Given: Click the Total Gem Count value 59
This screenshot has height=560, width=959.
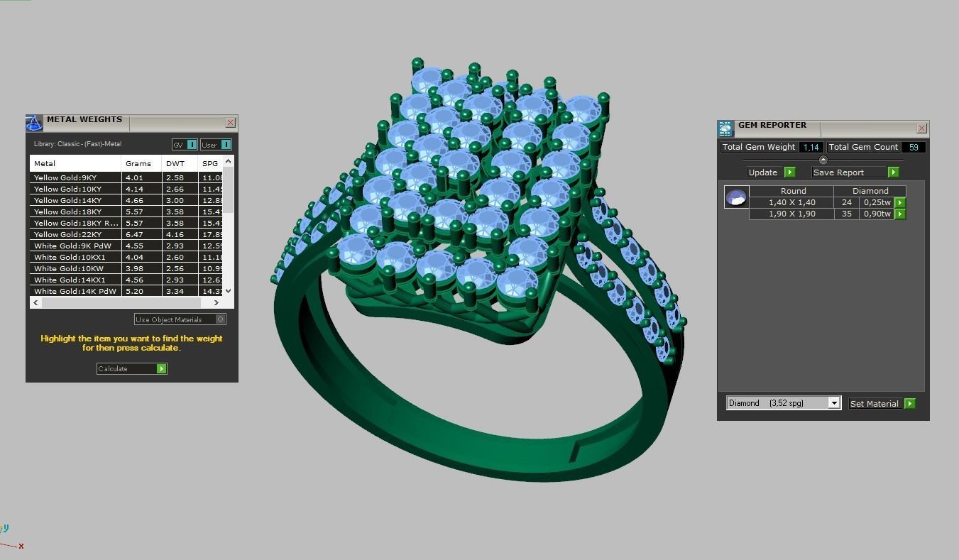Looking at the screenshot, I should 914,147.
